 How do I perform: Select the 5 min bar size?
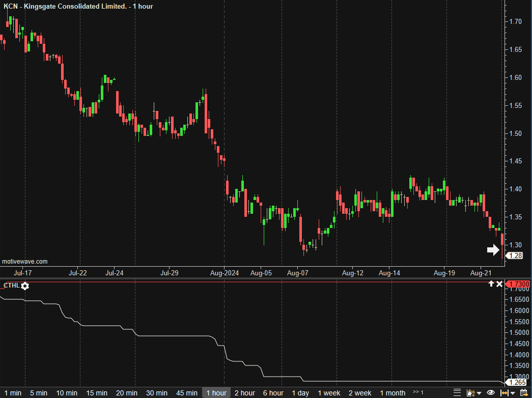pos(38,393)
